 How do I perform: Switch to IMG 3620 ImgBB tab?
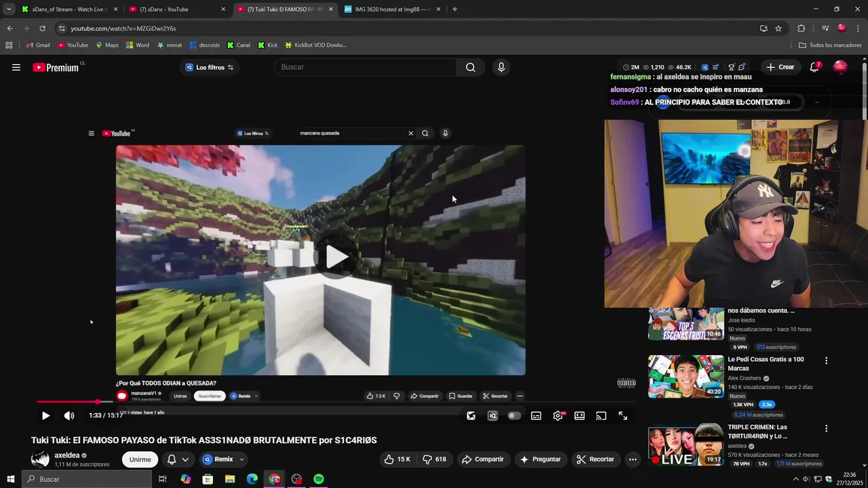tap(392, 9)
